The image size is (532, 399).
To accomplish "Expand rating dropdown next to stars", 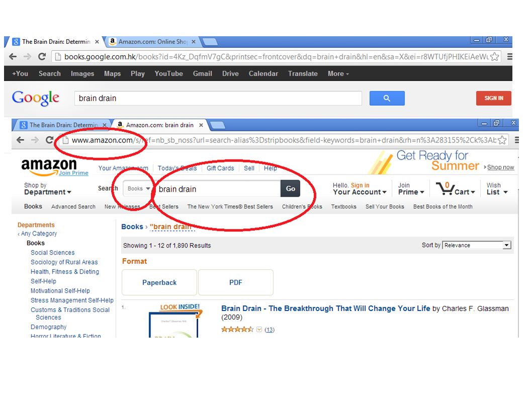I will point(259,330).
